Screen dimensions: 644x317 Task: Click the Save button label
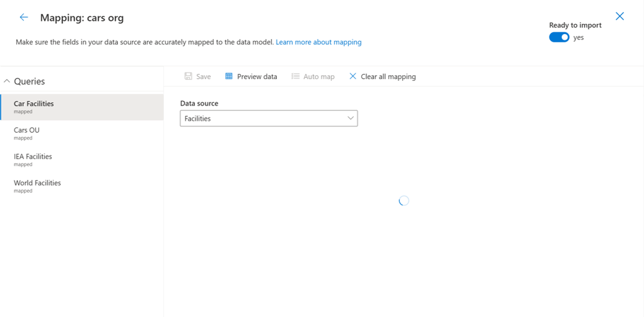[203, 76]
